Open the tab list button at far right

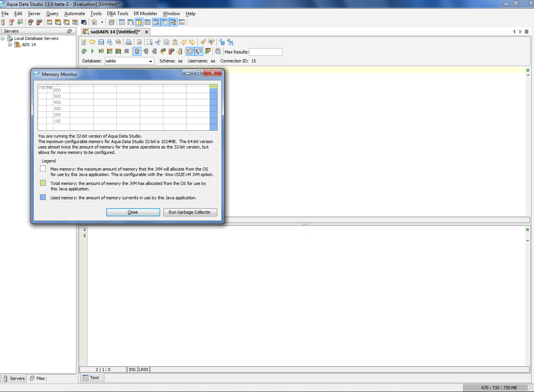tap(527, 32)
